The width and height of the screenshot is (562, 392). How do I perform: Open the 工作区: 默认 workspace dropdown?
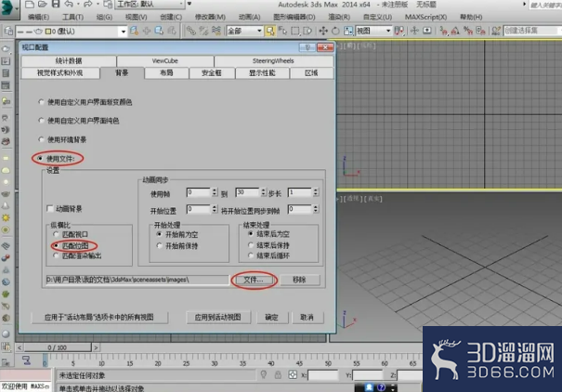click(150, 5)
